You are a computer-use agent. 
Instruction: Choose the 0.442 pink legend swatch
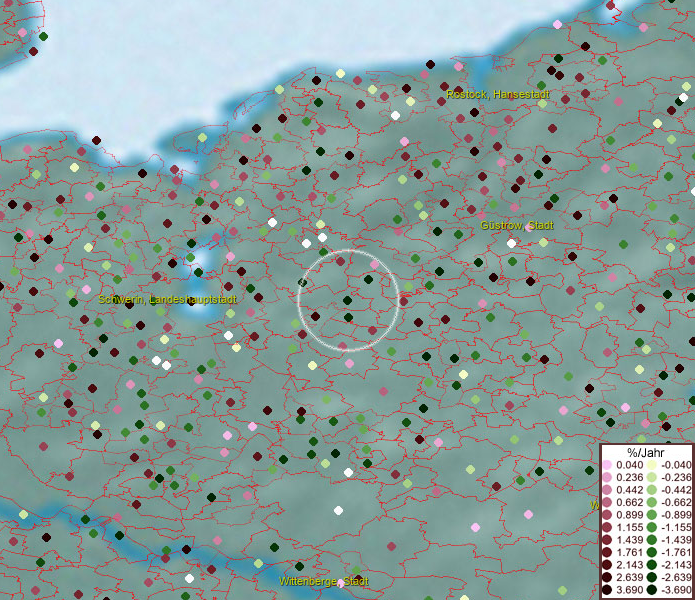point(608,488)
